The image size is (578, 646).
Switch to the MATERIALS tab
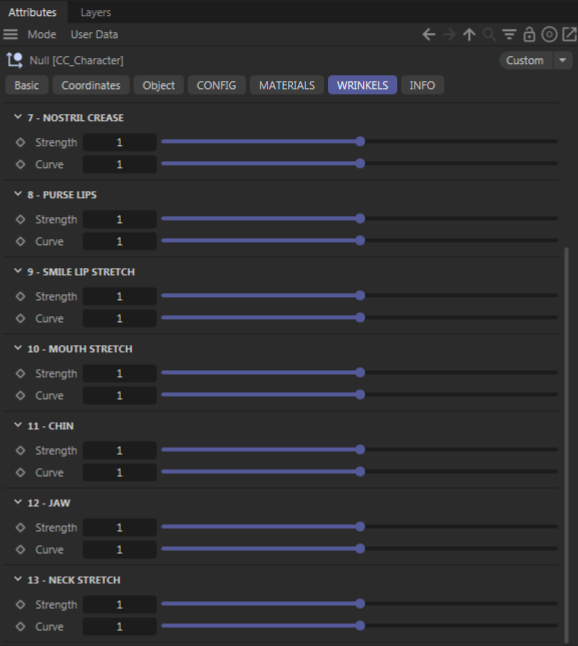pos(287,85)
